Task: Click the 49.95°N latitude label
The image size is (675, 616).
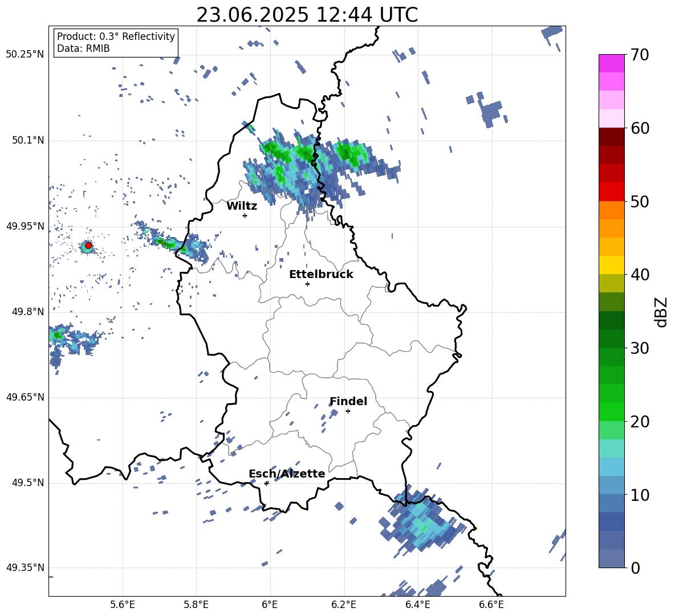Action: (25, 226)
